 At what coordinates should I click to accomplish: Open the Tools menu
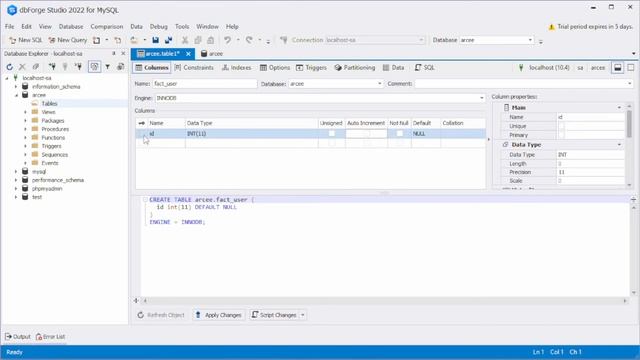(x=182, y=27)
